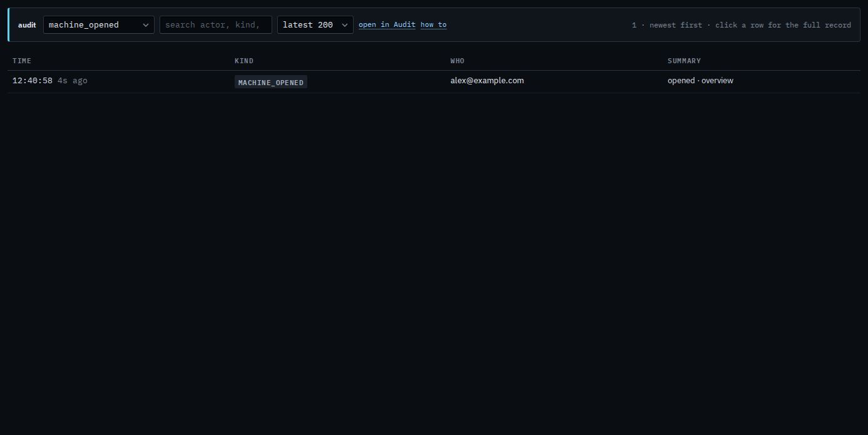Open the how to link
Viewport: 868px width, 435px height.
(434, 25)
